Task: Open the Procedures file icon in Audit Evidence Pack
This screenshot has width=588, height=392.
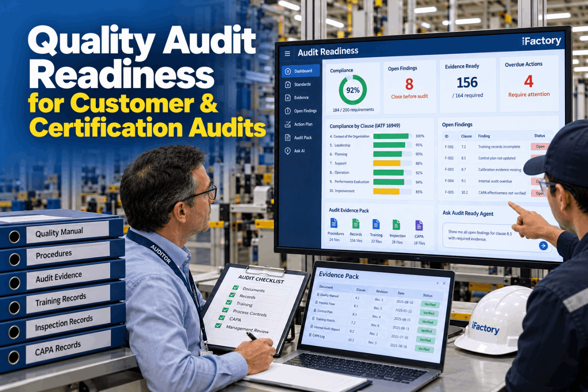Action: click(x=334, y=223)
